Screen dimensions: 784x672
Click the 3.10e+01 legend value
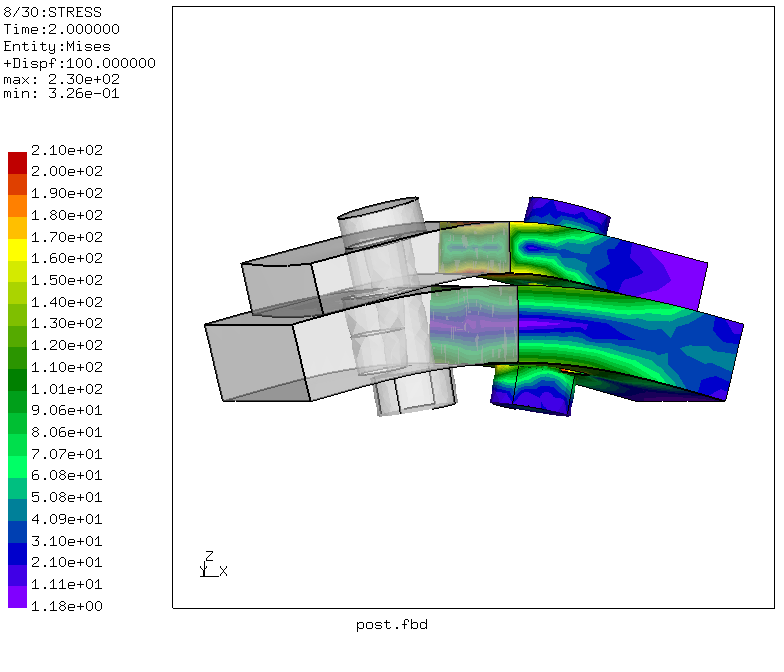[66, 541]
